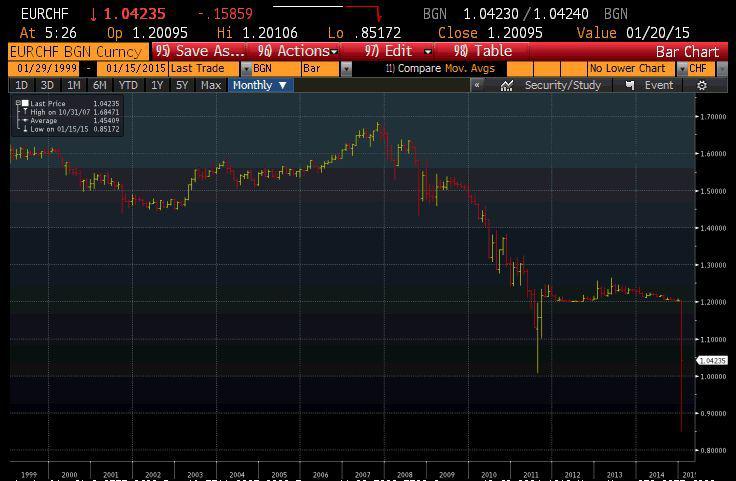Click the Table button
736x481 pixels.
[x=483, y=51]
